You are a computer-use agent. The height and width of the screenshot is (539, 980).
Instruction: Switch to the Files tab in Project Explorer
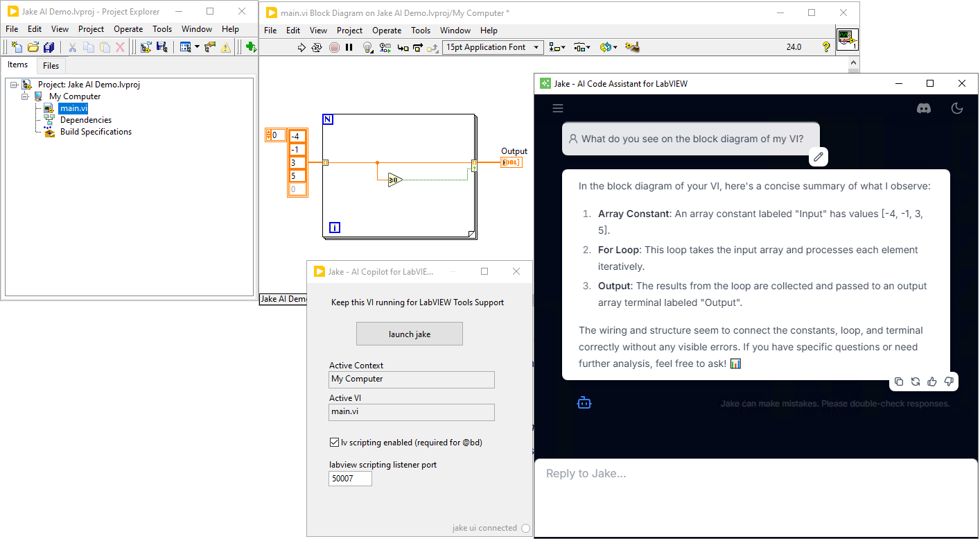[x=51, y=65]
